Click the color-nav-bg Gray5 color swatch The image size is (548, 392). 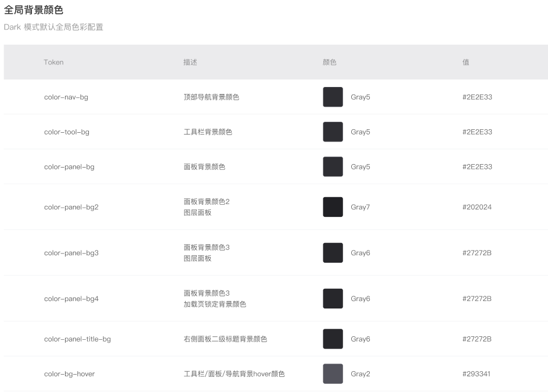point(333,97)
